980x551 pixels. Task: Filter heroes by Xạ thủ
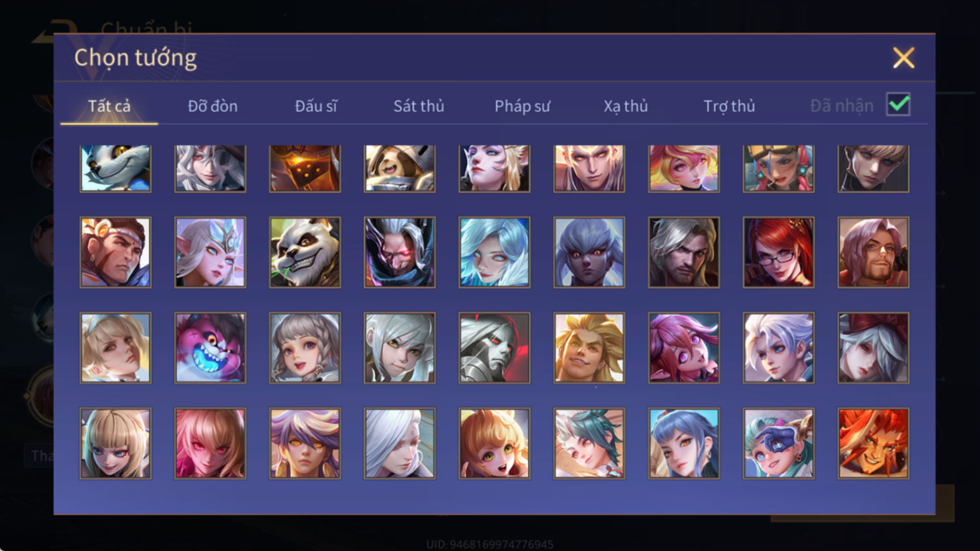click(x=625, y=106)
